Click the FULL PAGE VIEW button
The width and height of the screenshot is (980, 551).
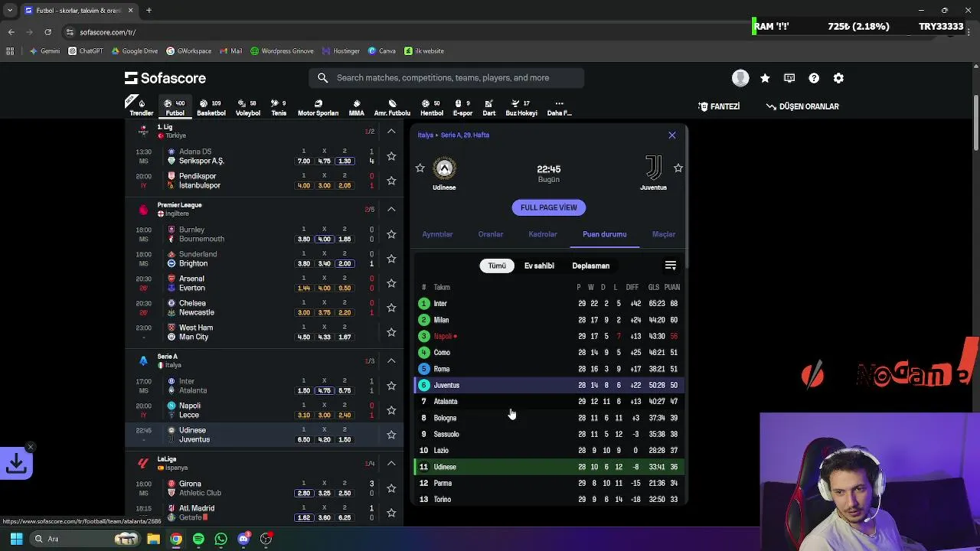tap(549, 207)
